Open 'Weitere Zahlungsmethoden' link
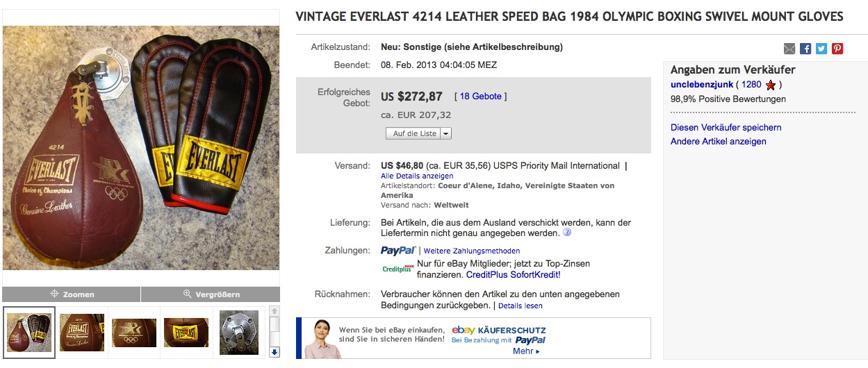Image resolution: width=868 pixels, height=368 pixels. coord(472,251)
